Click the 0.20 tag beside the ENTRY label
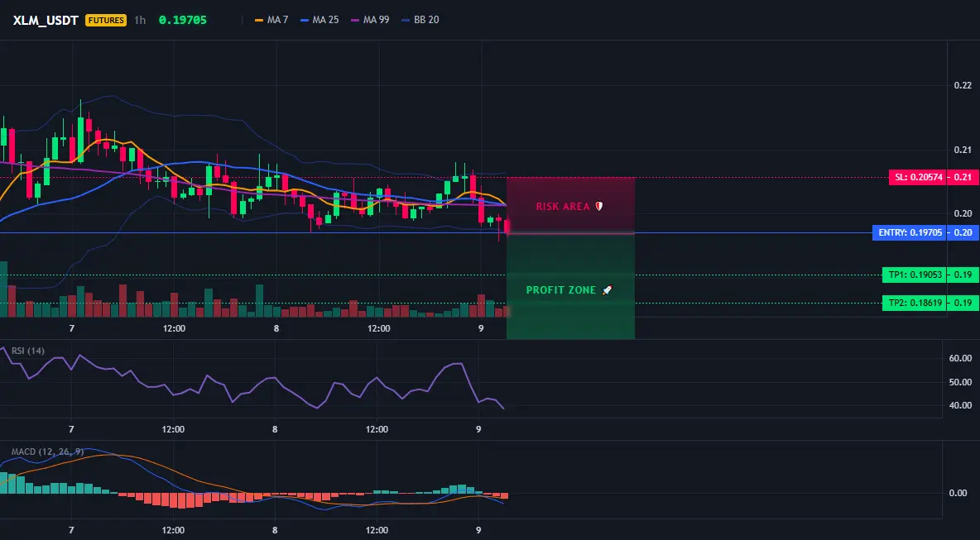This screenshot has width=980, height=540. (963, 233)
